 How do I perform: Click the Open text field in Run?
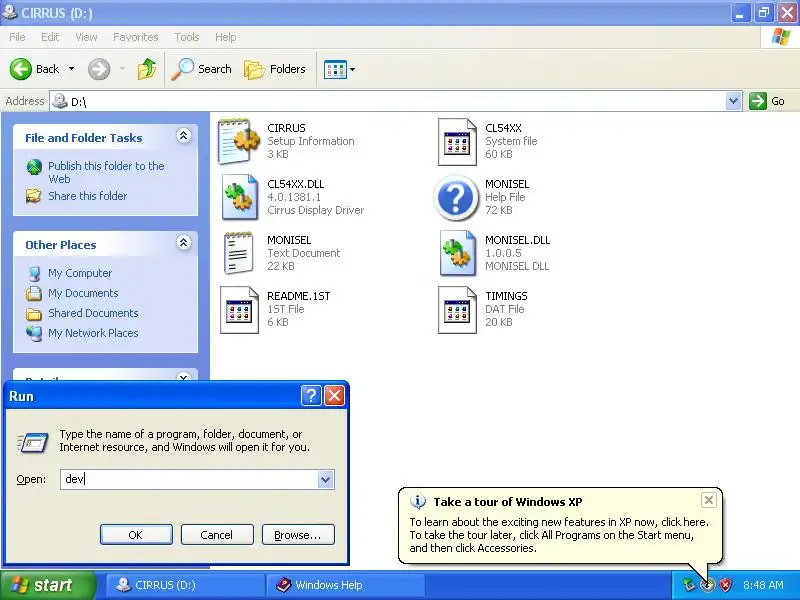[189, 479]
